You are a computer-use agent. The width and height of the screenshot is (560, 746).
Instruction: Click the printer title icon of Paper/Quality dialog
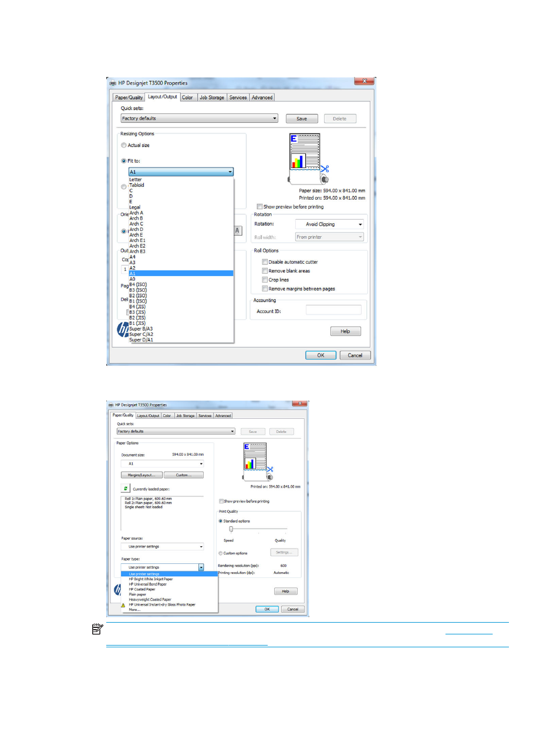point(111,405)
